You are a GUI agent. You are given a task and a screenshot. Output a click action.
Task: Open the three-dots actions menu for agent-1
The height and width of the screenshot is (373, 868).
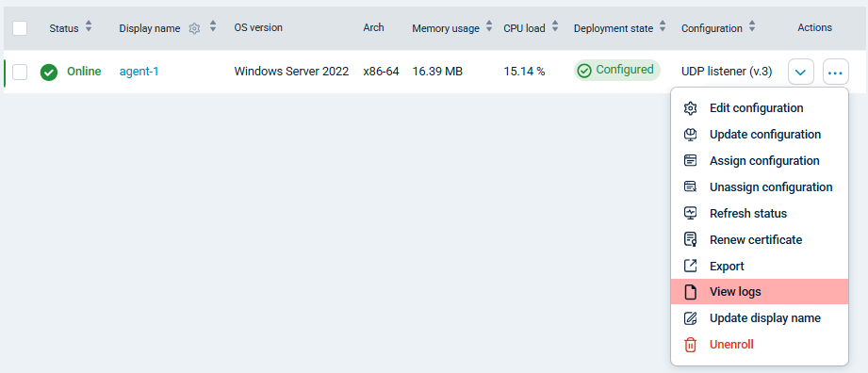835,72
